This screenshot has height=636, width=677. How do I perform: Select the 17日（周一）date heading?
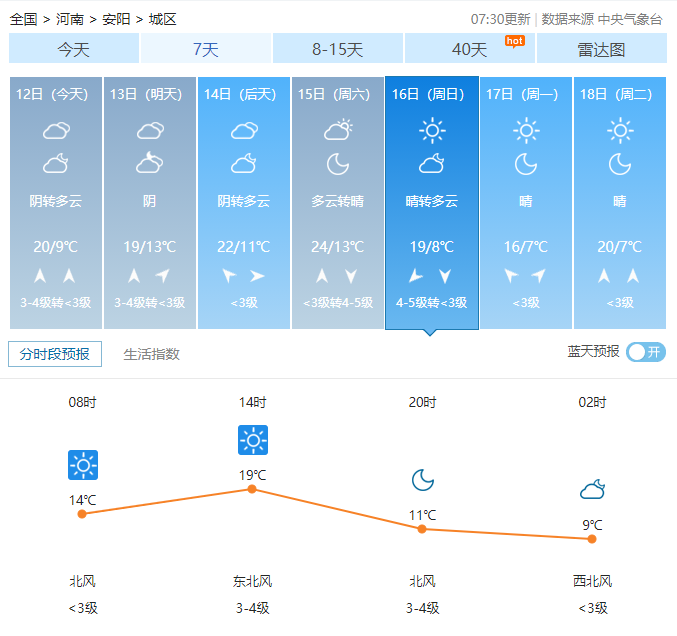(x=522, y=94)
